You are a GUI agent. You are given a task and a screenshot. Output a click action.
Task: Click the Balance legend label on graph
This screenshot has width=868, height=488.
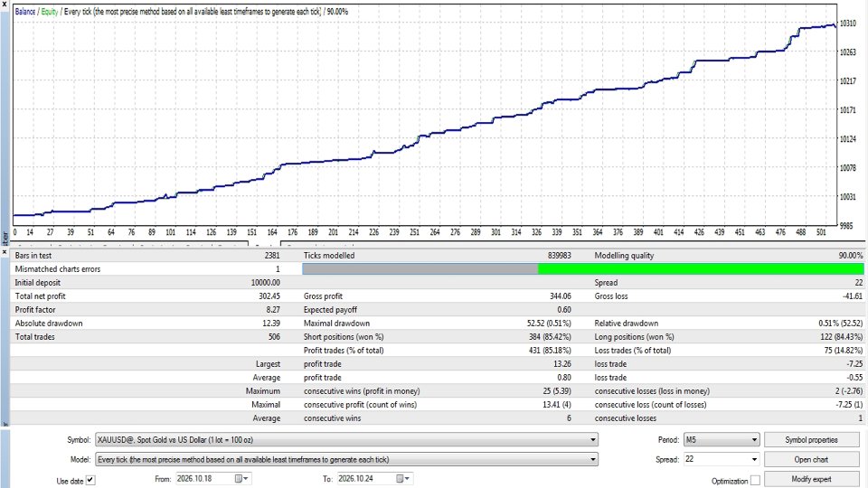[25, 12]
